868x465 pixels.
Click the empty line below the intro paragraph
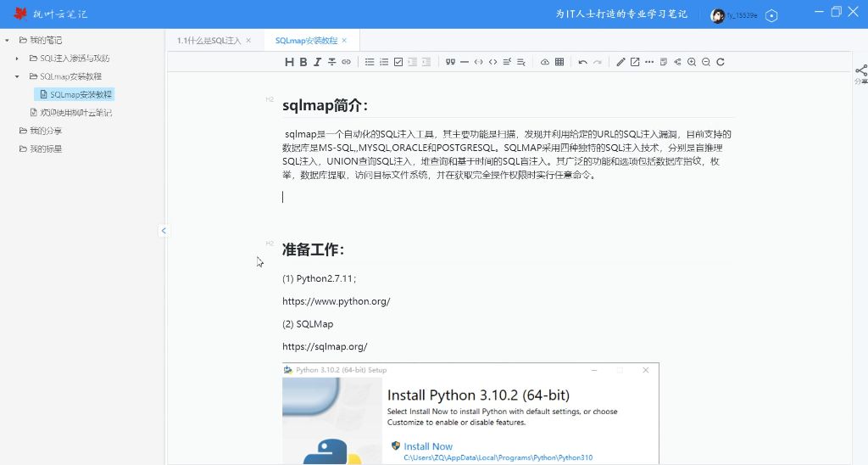509,198
